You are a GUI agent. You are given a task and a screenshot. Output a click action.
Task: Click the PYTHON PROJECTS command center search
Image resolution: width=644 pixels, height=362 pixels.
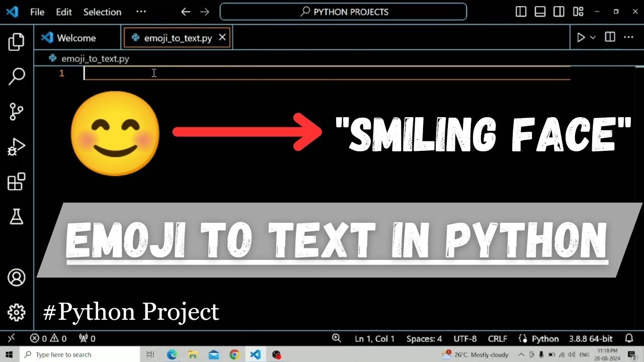[344, 12]
